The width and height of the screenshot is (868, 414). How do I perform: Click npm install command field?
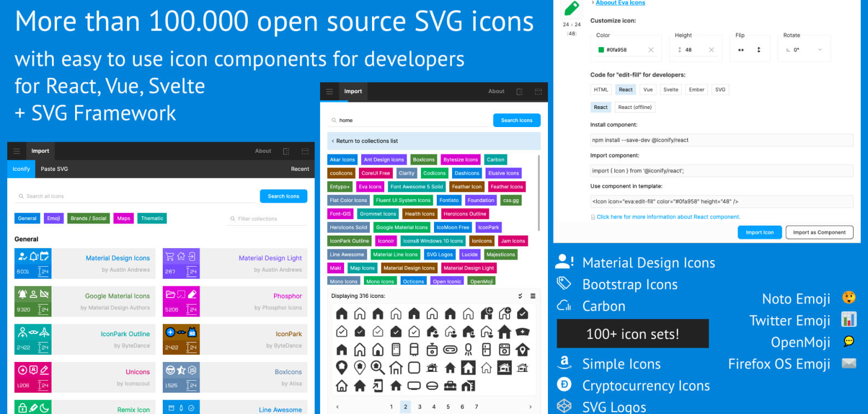(722, 140)
